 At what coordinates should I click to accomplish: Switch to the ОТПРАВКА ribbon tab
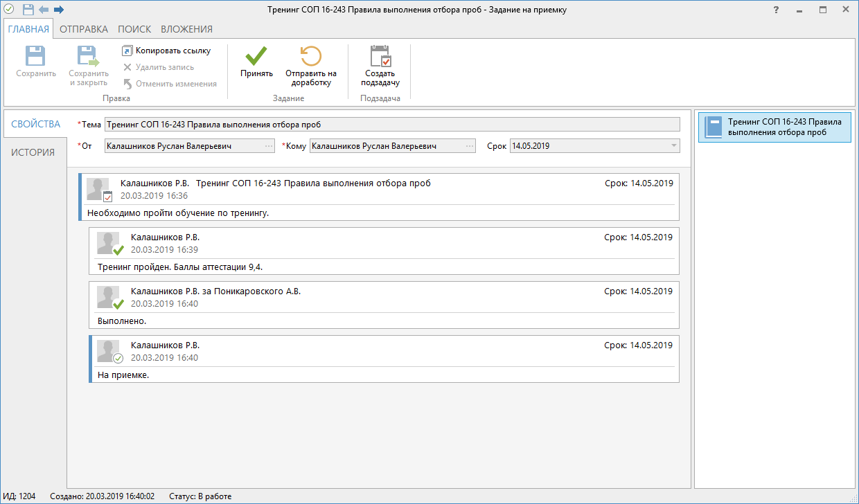click(x=84, y=29)
